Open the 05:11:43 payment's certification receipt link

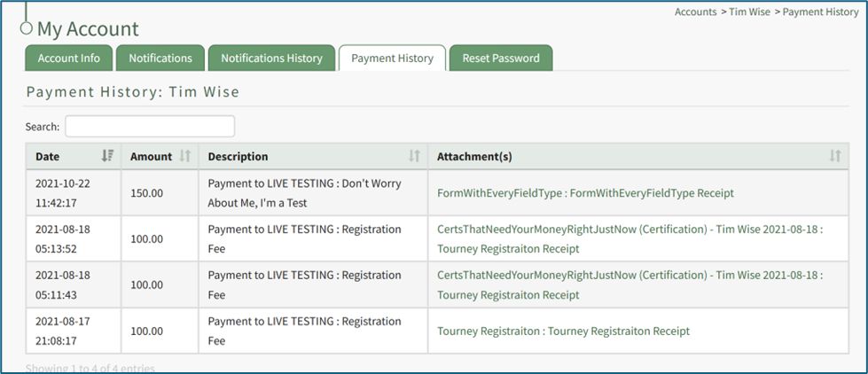pyautogui.click(x=629, y=284)
